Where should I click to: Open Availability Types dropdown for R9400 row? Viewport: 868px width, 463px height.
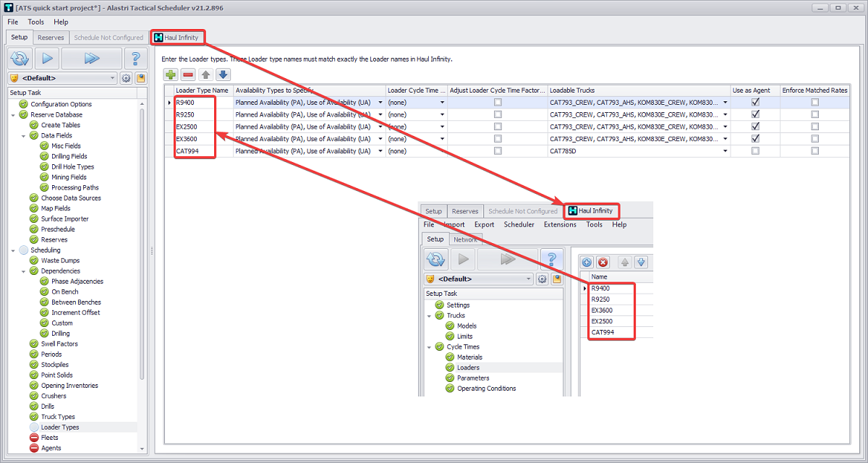coord(380,103)
